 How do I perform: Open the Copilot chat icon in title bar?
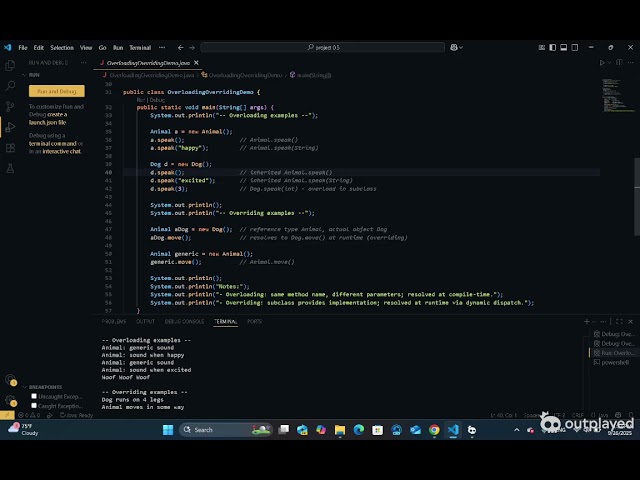(x=453, y=47)
